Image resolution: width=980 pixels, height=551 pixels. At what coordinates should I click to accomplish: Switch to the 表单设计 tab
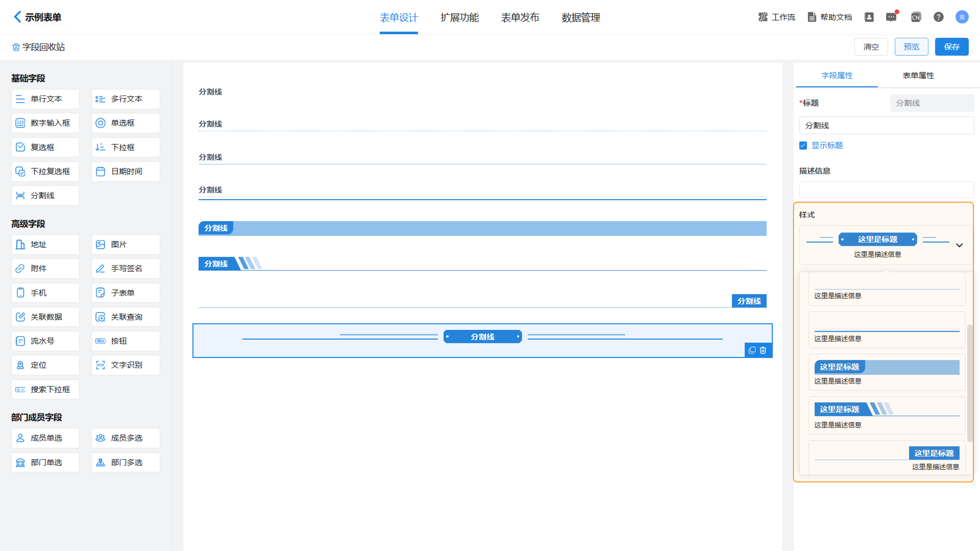399,18
